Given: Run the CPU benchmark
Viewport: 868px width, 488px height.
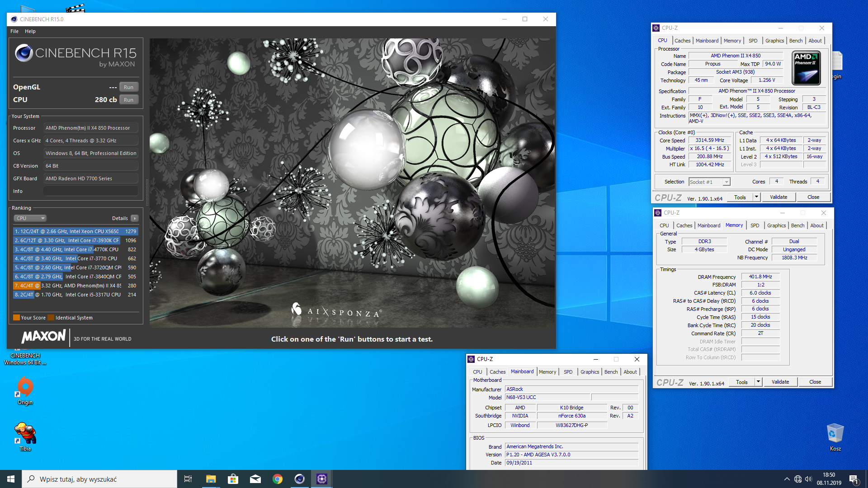Looking at the screenshot, I should click(x=129, y=100).
